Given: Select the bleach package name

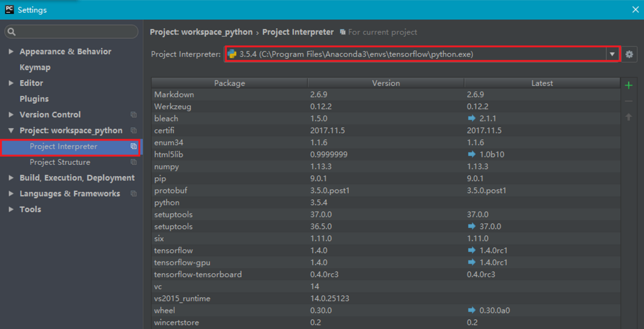Looking at the screenshot, I should coord(166,119).
